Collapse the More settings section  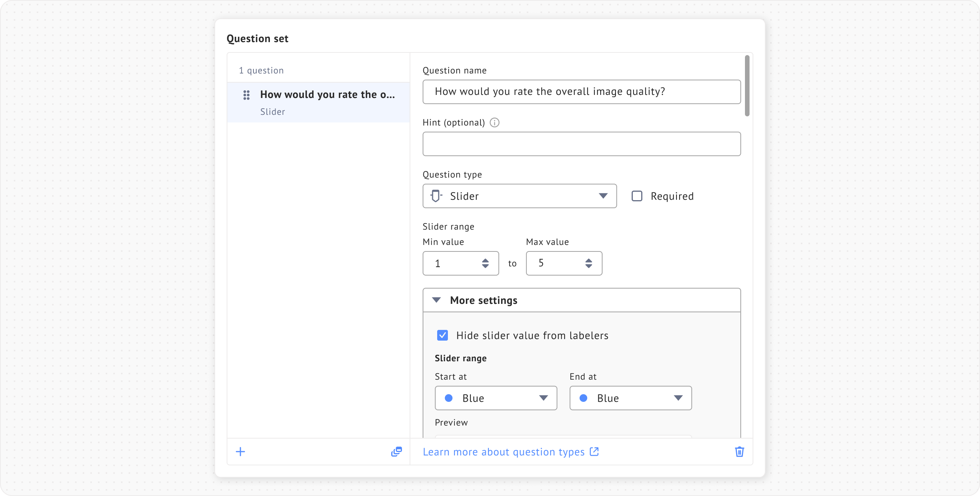point(436,300)
